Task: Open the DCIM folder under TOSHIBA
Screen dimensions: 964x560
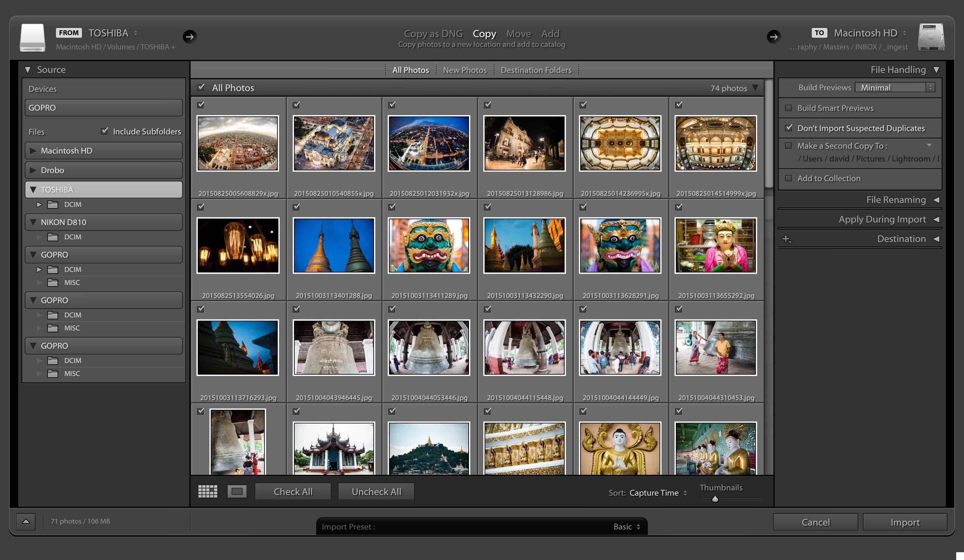Action: tap(73, 205)
